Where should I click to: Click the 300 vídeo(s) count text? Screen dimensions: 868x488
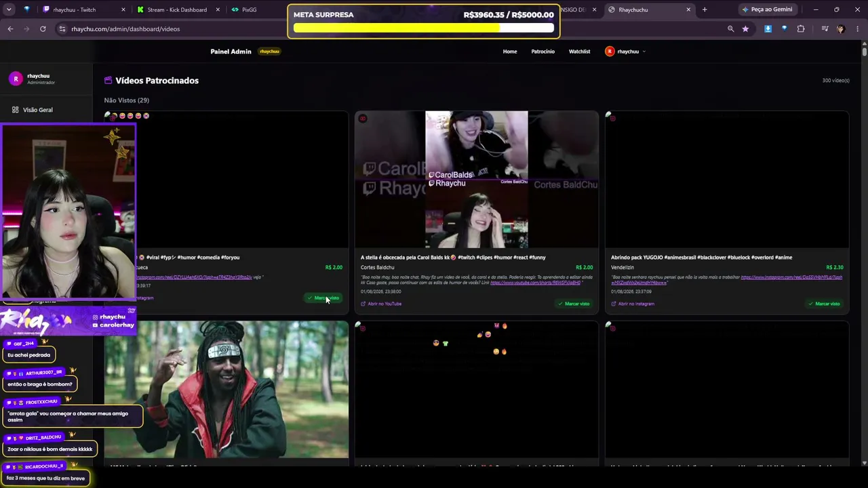[x=835, y=81]
